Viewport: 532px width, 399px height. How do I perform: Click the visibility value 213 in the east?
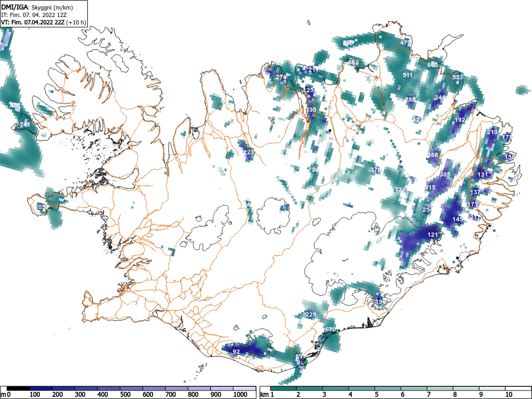pyautogui.click(x=492, y=132)
